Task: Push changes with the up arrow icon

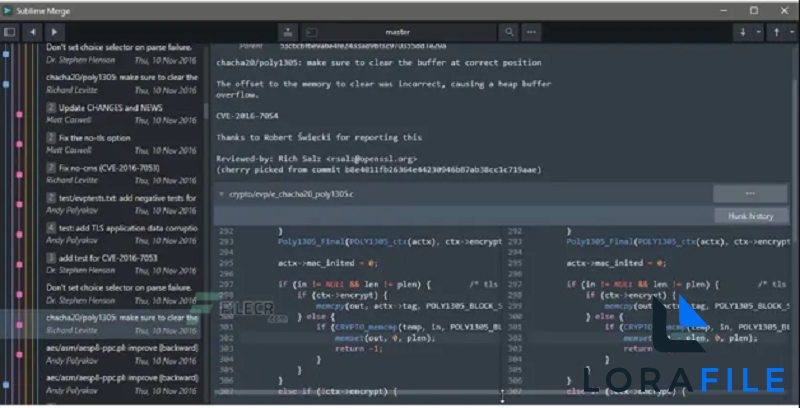Action: [x=777, y=32]
